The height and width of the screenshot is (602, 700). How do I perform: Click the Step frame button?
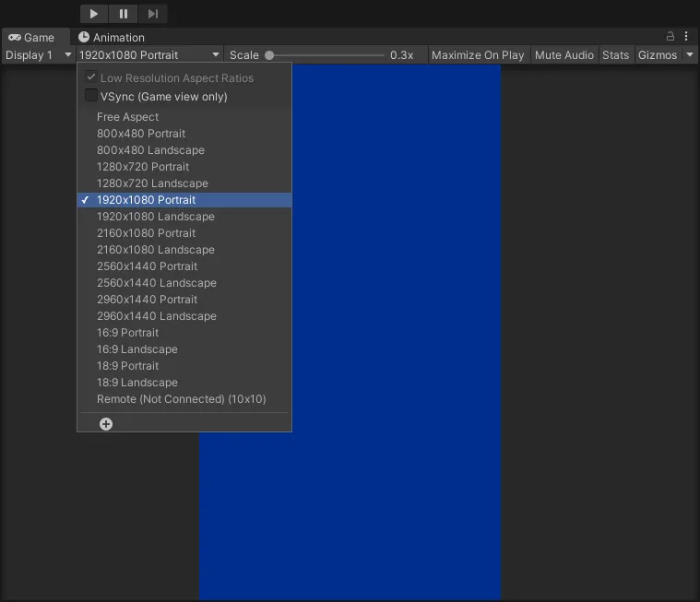coord(153,14)
